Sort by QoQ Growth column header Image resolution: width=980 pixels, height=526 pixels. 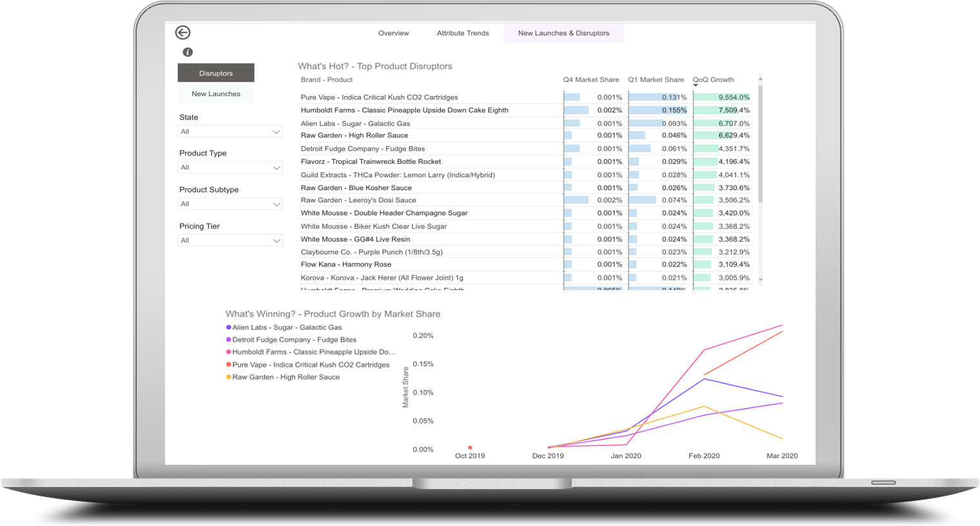[713, 80]
